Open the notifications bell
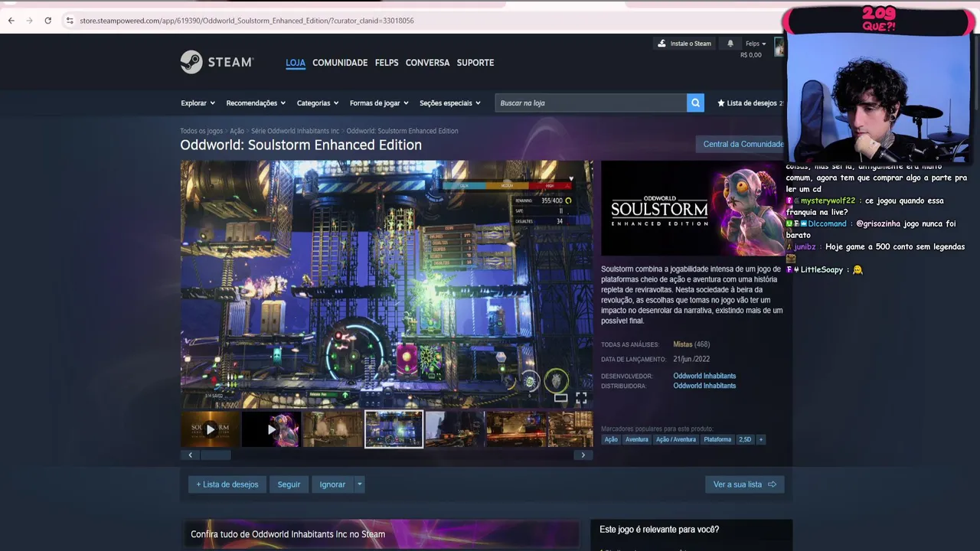 (730, 44)
